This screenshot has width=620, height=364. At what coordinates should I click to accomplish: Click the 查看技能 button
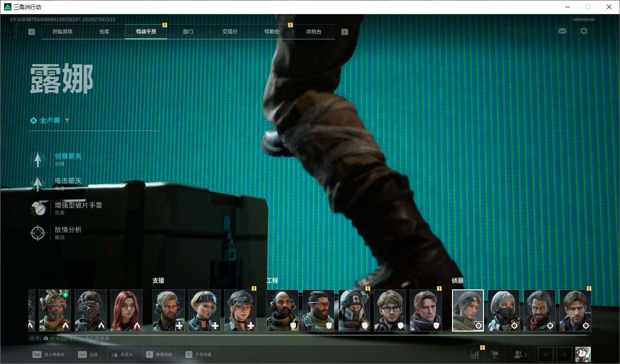click(x=160, y=354)
